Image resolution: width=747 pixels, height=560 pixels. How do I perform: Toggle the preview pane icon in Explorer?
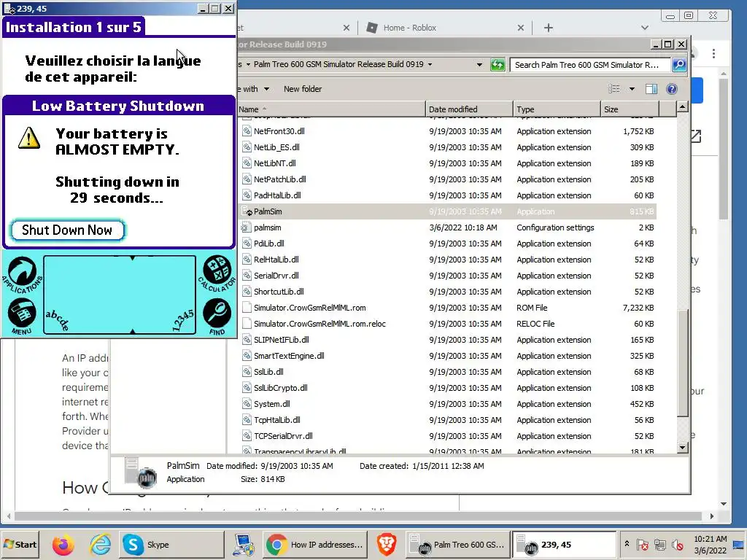coord(651,88)
